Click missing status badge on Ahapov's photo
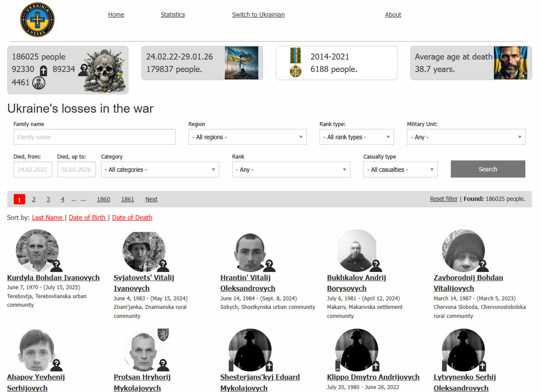 [57, 365]
